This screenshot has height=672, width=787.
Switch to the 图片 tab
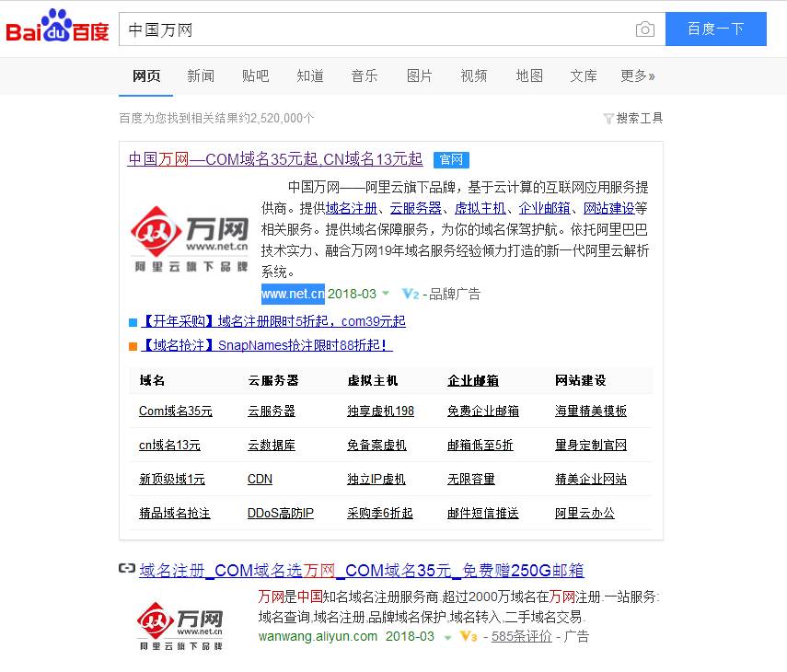coord(420,76)
